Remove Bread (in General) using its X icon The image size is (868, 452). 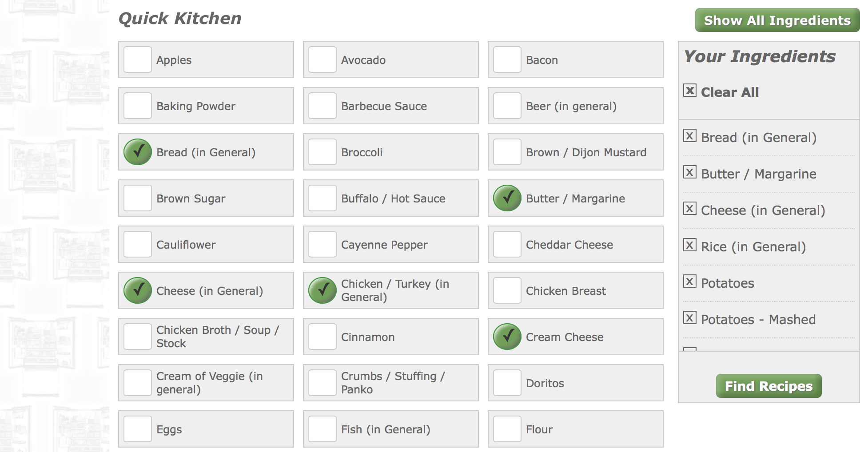click(689, 136)
